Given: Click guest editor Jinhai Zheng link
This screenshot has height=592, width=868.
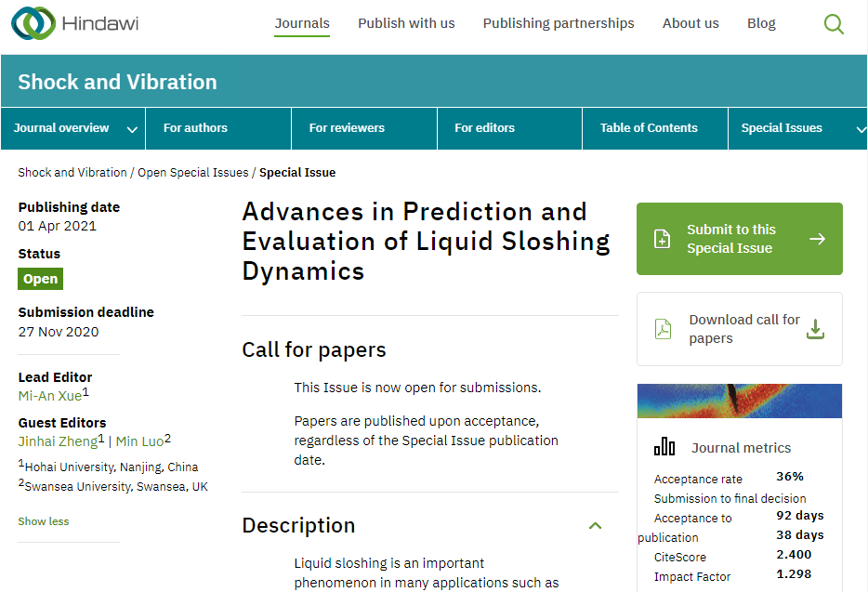Looking at the screenshot, I should [58, 441].
